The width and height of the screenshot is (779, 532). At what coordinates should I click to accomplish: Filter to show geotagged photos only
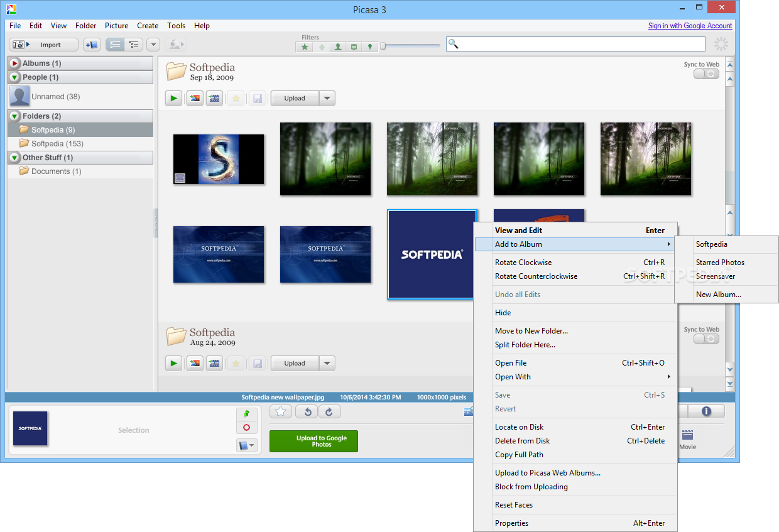(370, 46)
